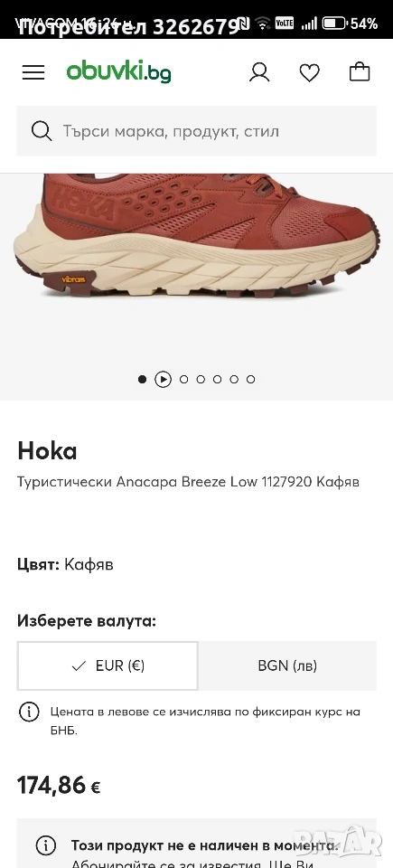Select the EUR (€) currency option

tap(108, 666)
